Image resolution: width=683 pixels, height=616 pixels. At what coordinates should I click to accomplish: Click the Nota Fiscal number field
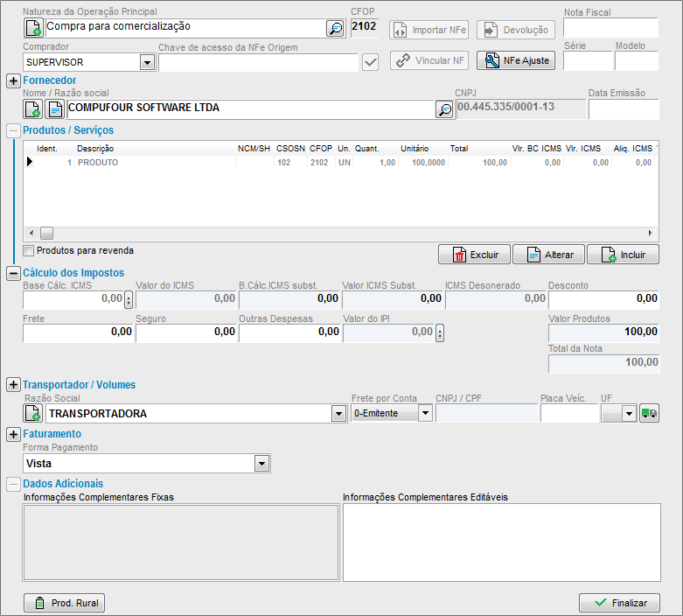click(x=610, y=28)
